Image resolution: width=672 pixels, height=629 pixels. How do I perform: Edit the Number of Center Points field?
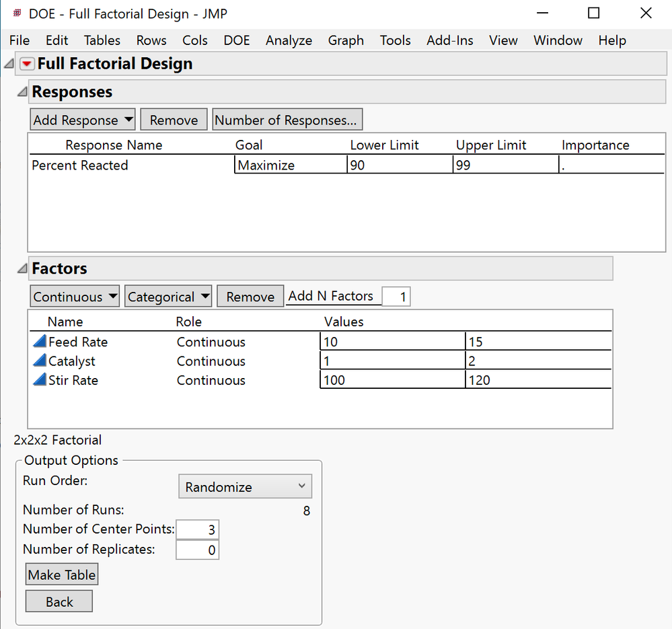(x=197, y=529)
